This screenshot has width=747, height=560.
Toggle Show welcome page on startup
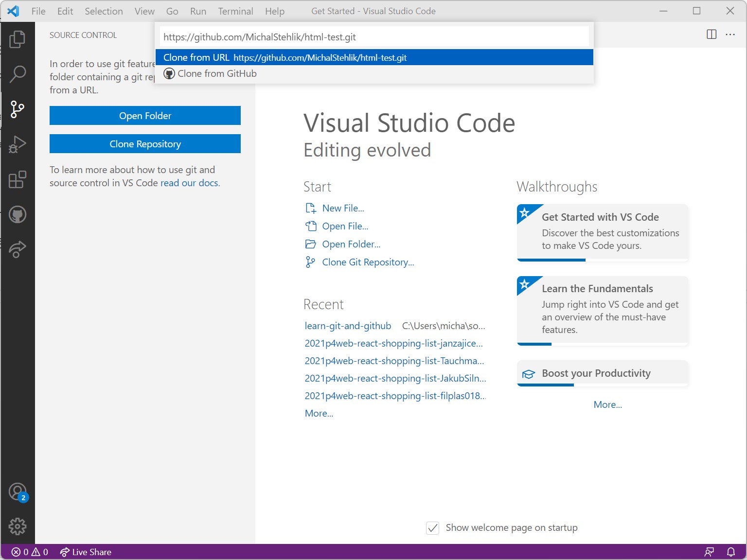tap(432, 528)
